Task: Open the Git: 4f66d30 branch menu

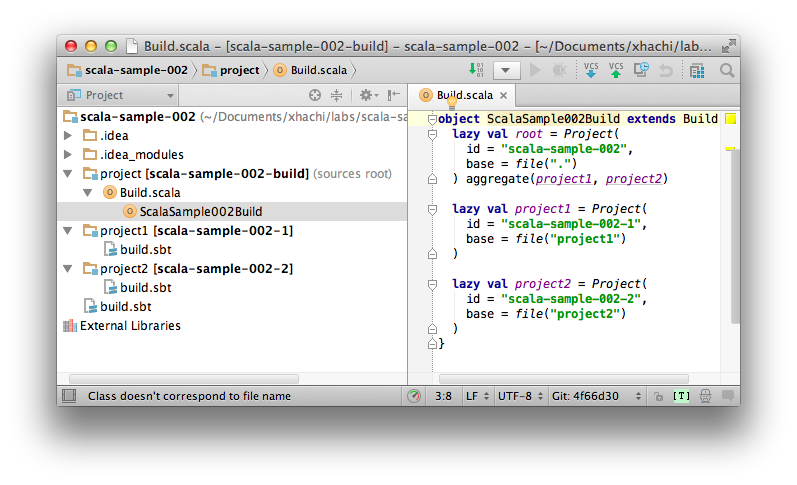Action: coord(596,396)
